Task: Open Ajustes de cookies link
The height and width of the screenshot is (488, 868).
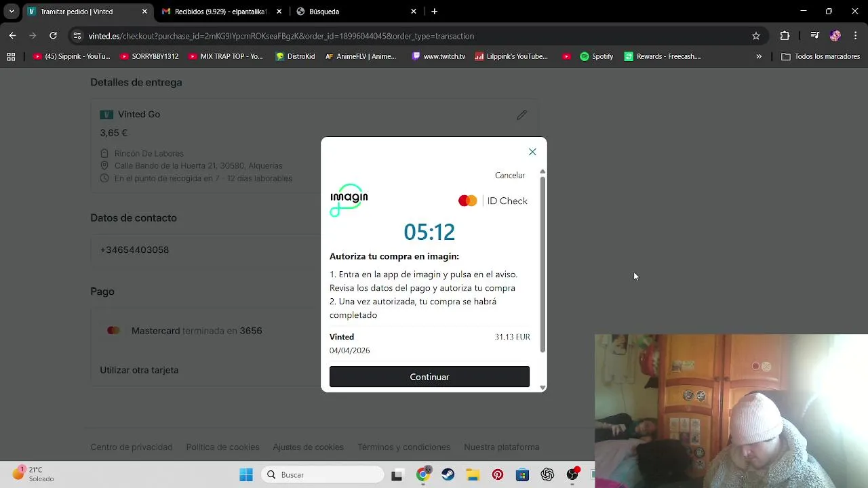Action: 309,447
